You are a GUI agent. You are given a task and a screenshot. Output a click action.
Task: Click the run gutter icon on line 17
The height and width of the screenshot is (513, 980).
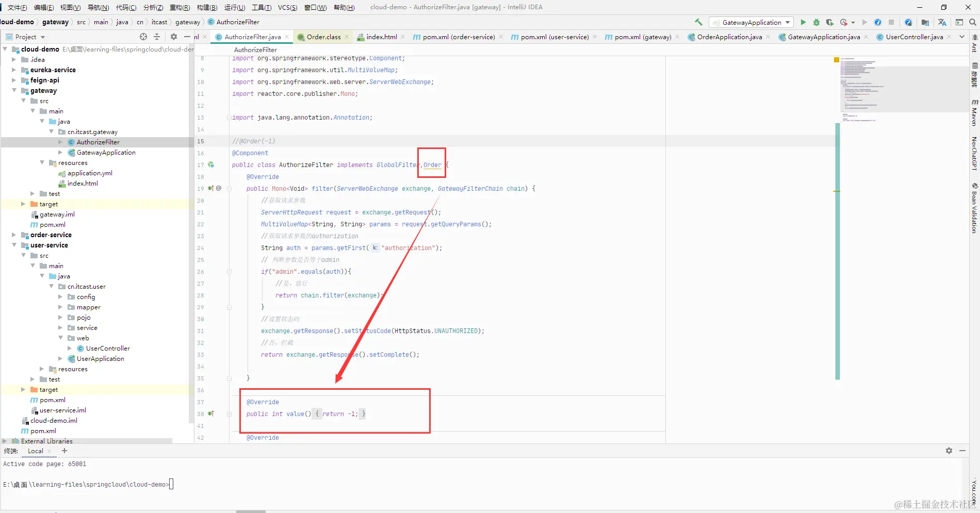(x=211, y=165)
